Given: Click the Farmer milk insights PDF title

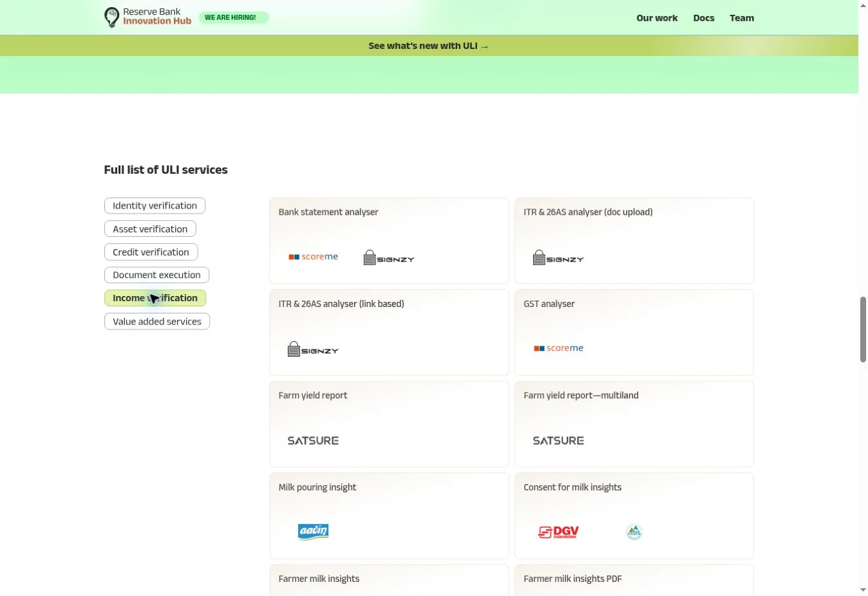Looking at the screenshot, I should [x=572, y=579].
